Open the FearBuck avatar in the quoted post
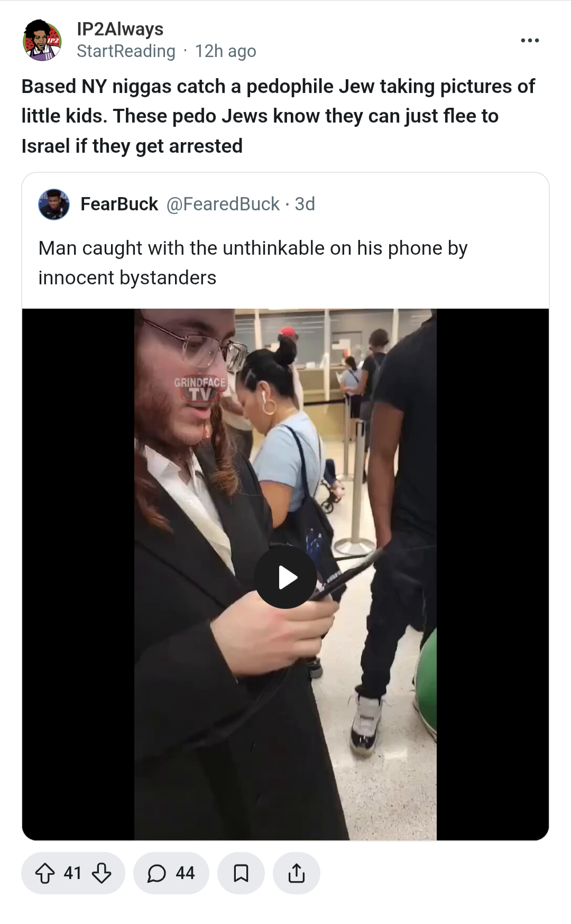571x924 pixels. (x=54, y=204)
